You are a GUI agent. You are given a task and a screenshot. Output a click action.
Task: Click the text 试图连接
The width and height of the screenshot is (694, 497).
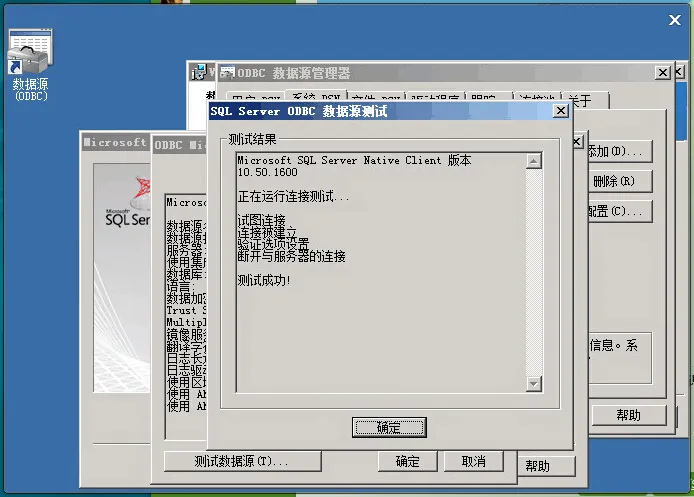point(262,220)
